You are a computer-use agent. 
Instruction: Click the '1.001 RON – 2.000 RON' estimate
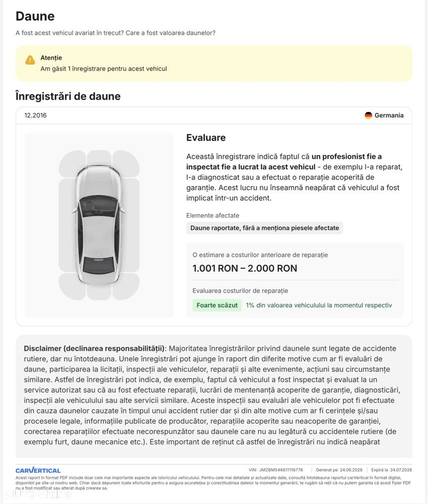tap(244, 269)
